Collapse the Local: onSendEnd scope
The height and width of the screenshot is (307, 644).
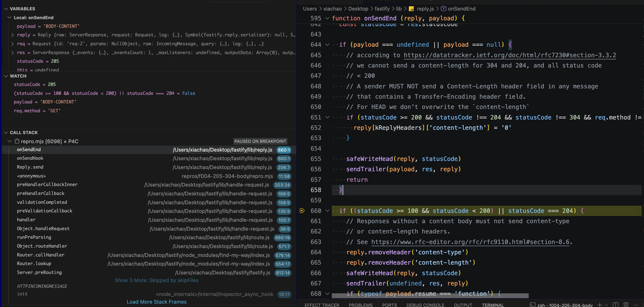tap(10, 17)
